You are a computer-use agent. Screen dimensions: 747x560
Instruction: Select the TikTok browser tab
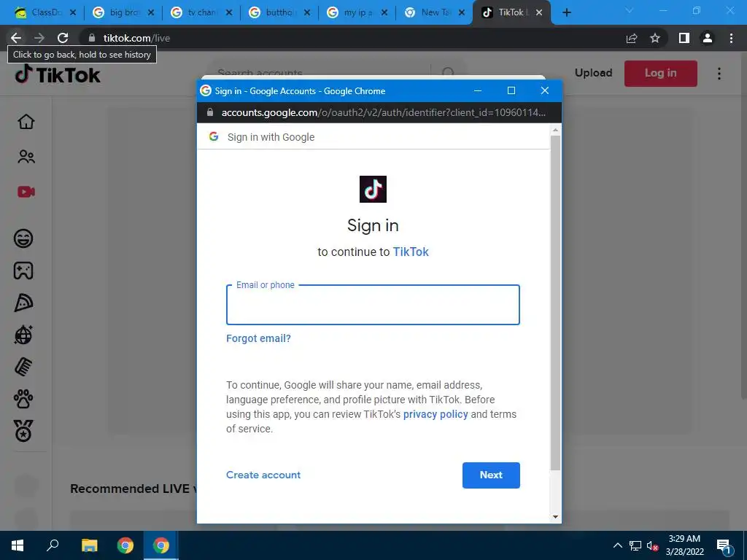[x=511, y=12]
